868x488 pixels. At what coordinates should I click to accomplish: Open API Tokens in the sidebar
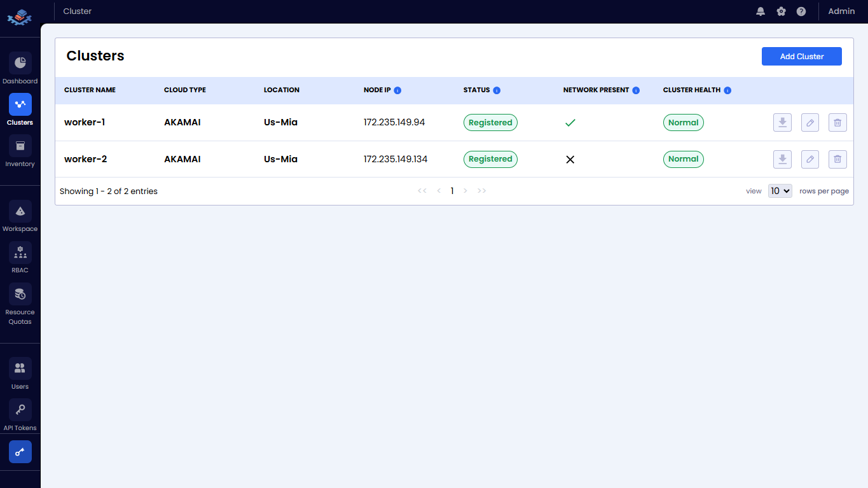point(20,410)
